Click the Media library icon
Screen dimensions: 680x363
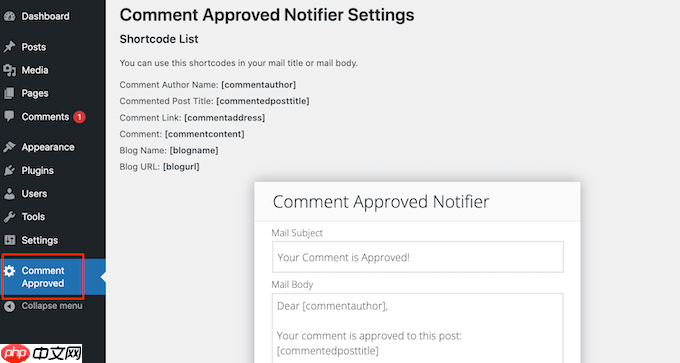click(x=9, y=70)
